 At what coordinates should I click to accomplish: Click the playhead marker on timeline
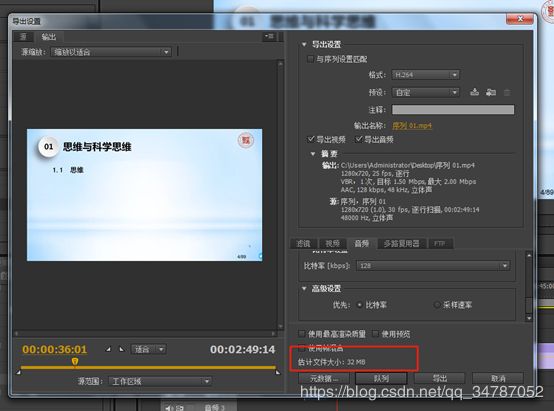pyautogui.click(x=75, y=361)
